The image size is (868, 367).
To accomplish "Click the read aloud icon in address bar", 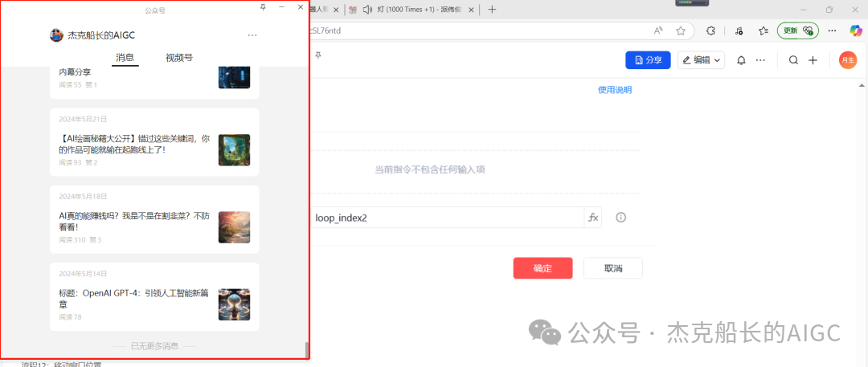I will 659,31.
